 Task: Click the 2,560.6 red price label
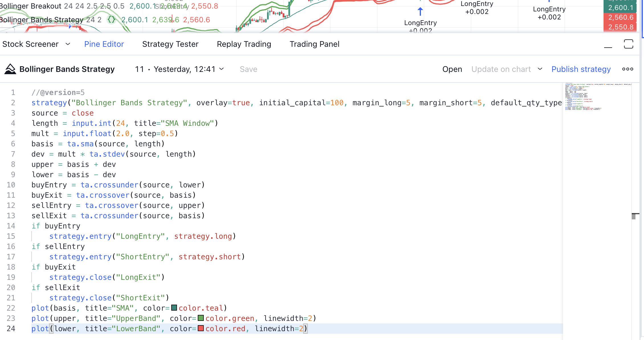tap(621, 17)
